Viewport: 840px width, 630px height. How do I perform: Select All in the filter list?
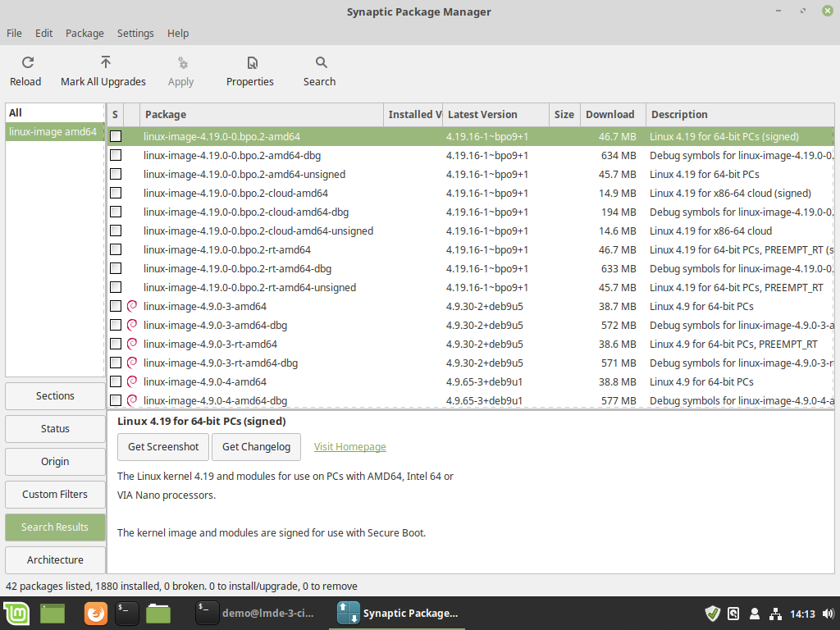pyautogui.click(x=55, y=112)
